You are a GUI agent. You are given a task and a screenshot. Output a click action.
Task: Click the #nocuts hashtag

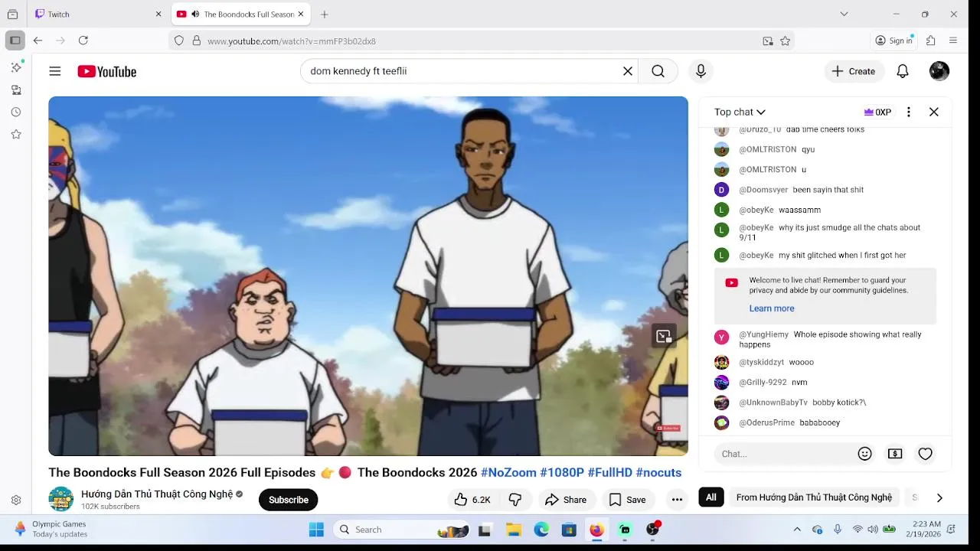pyautogui.click(x=658, y=473)
